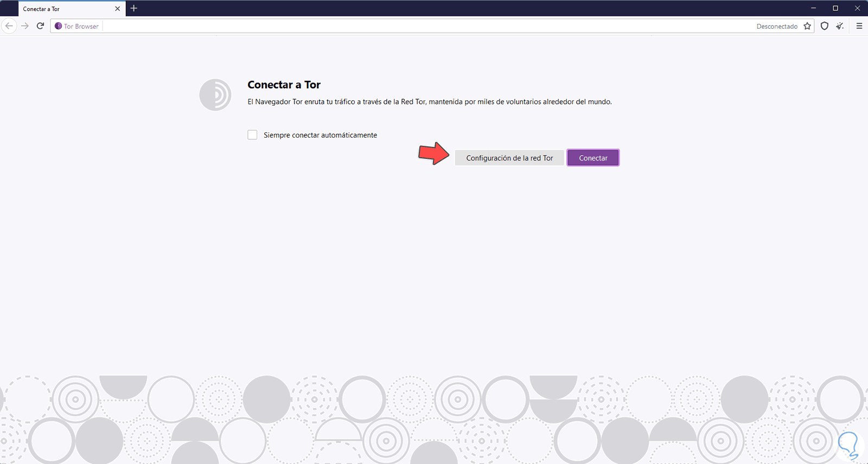Go back using the back arrow
Viewport: 868px width, 464px height.
[x=9, y=26]
